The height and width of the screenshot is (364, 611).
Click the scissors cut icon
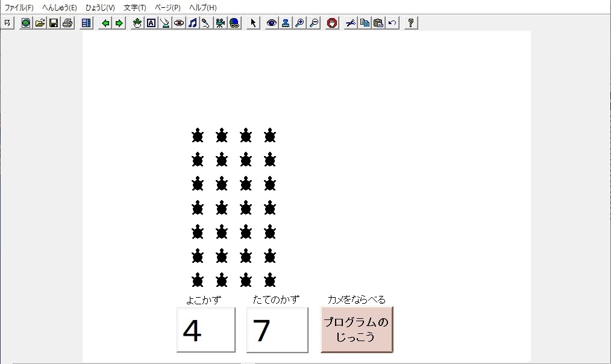351,23
